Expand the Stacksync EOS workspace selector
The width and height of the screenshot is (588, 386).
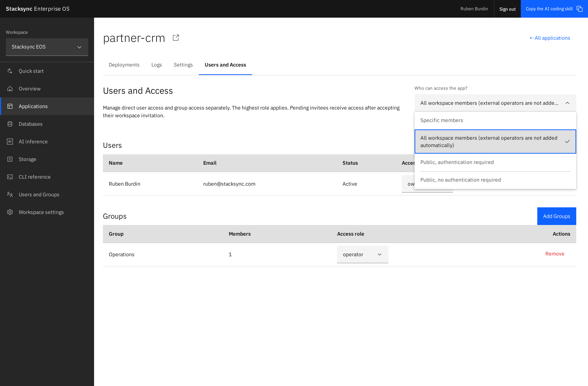[x=47, y=47]
